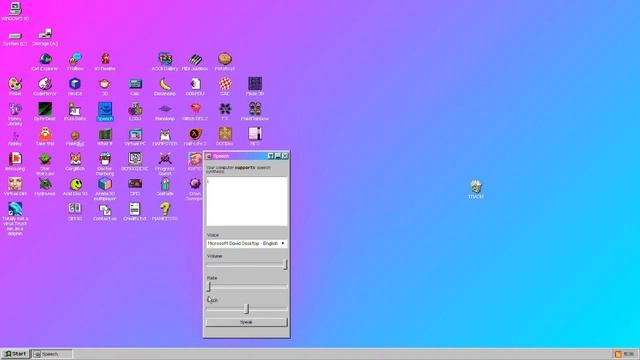
Task: Click inside the Speech text area
Action: [x=247, y=201]
